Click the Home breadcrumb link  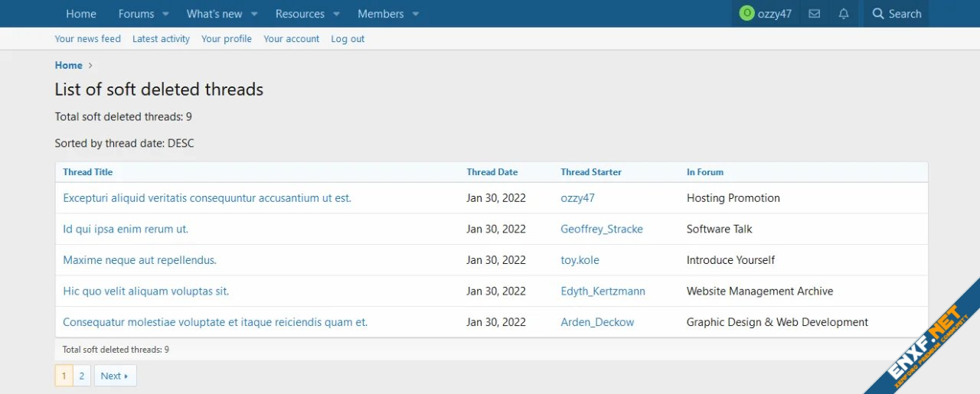(x=68, y=65)
